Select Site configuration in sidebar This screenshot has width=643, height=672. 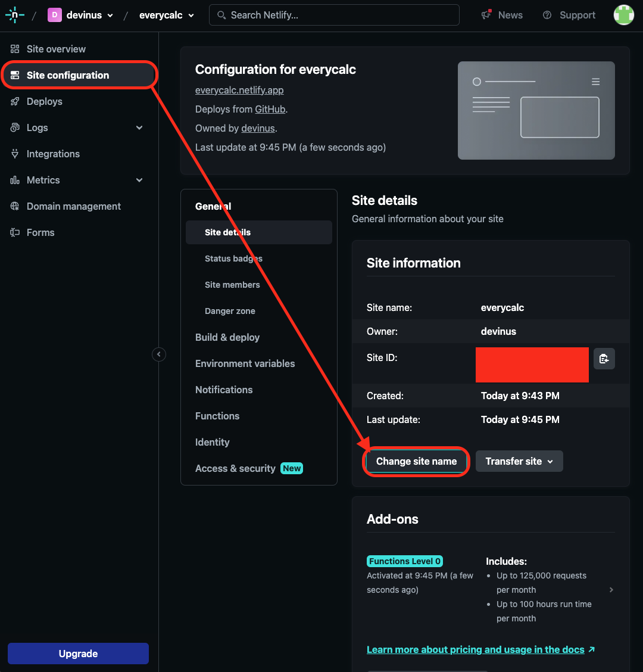[x=79, y=75]
